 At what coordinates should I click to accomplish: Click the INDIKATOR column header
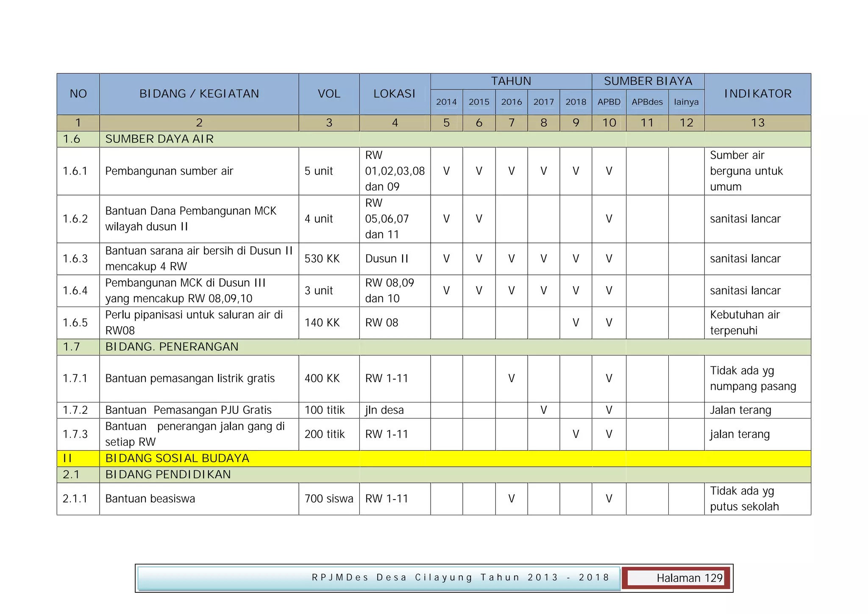click(757, 94)
